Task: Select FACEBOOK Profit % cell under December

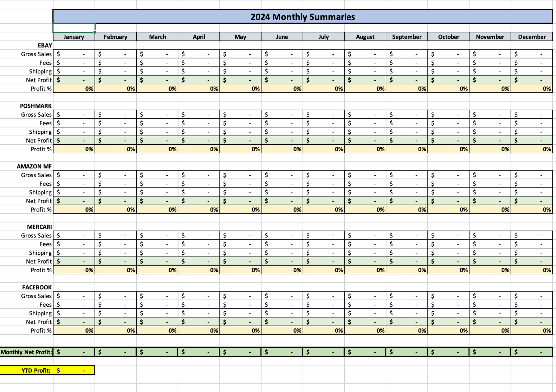Action: tap(532, 330)
